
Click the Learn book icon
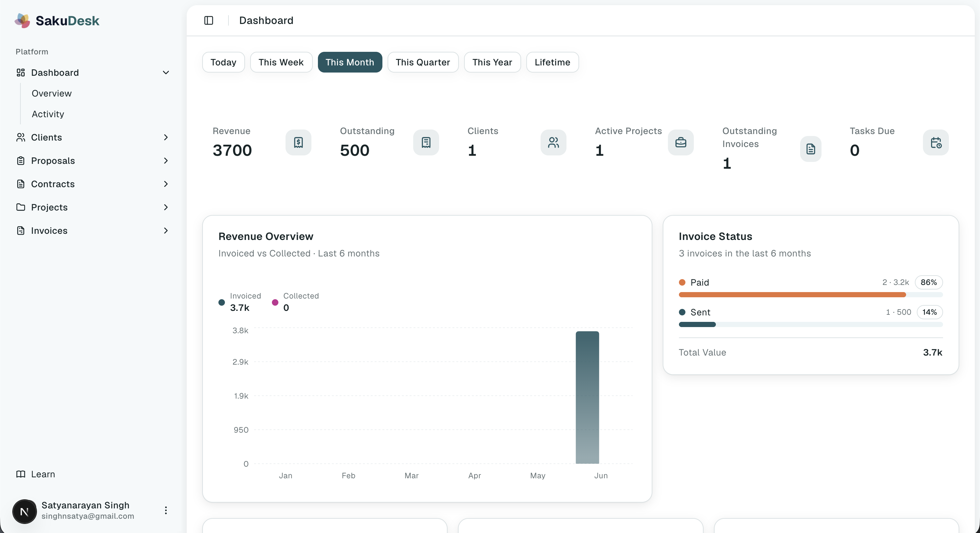coord(20,474)
